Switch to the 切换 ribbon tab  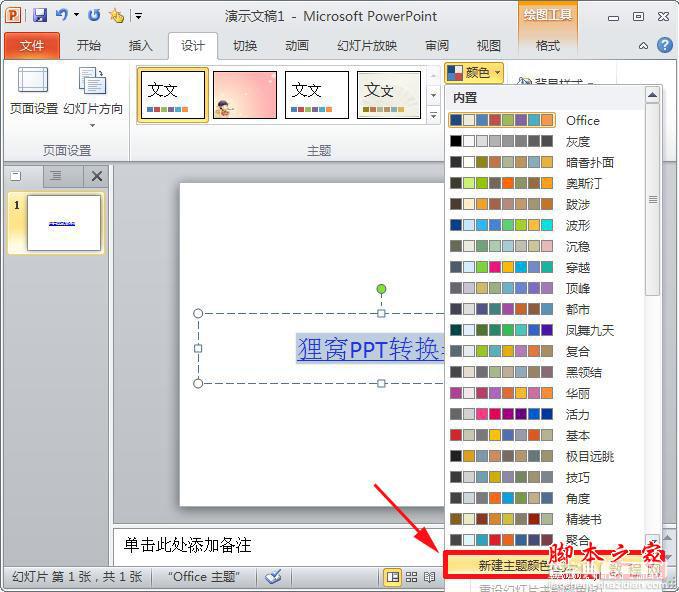[x=245, y=45]
